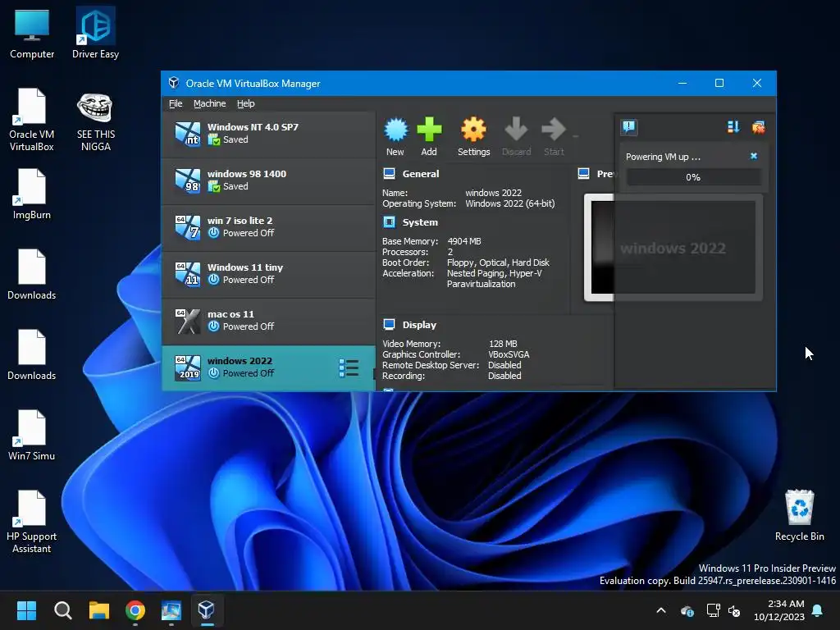Click the VirtualBox taskbar icon

coord(207,610)
